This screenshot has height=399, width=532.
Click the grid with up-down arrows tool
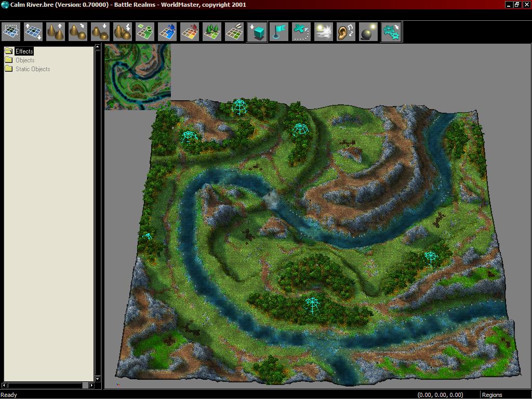click(x=33, y=32)
